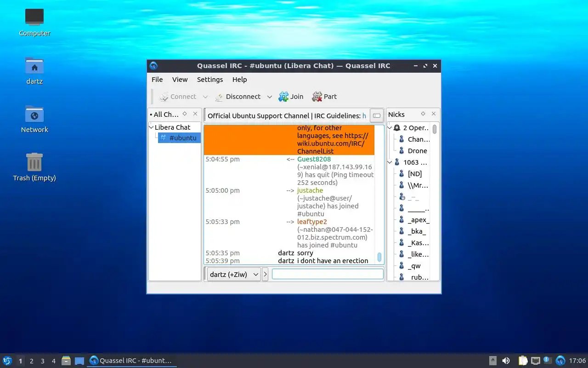Open the volume control tray icon
588x368 pixels.
pyautogui.click(x=506, y=361)
